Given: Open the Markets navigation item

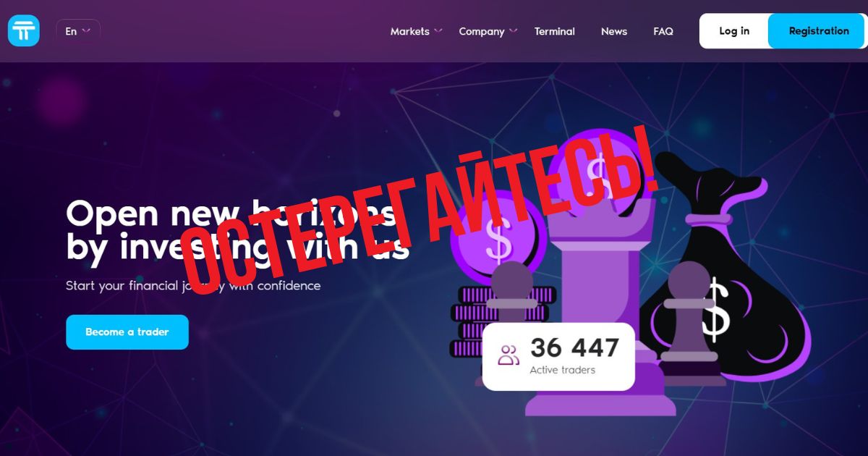Looking at the screenshot, I should pyautogui.click(x=410, y=31).
